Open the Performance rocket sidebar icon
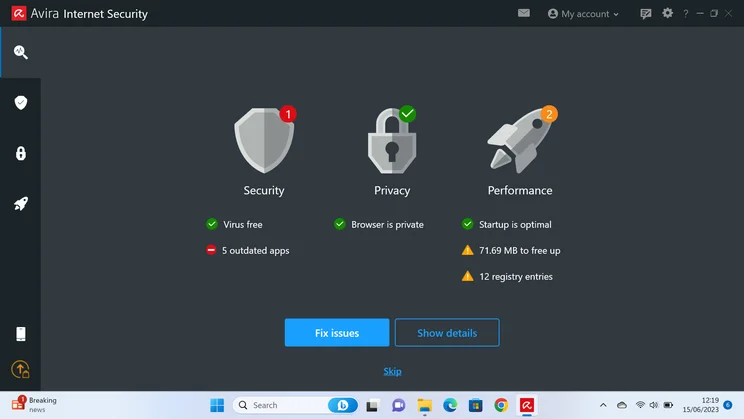This screenshot has height=419, width=744. tap(20, 204)
